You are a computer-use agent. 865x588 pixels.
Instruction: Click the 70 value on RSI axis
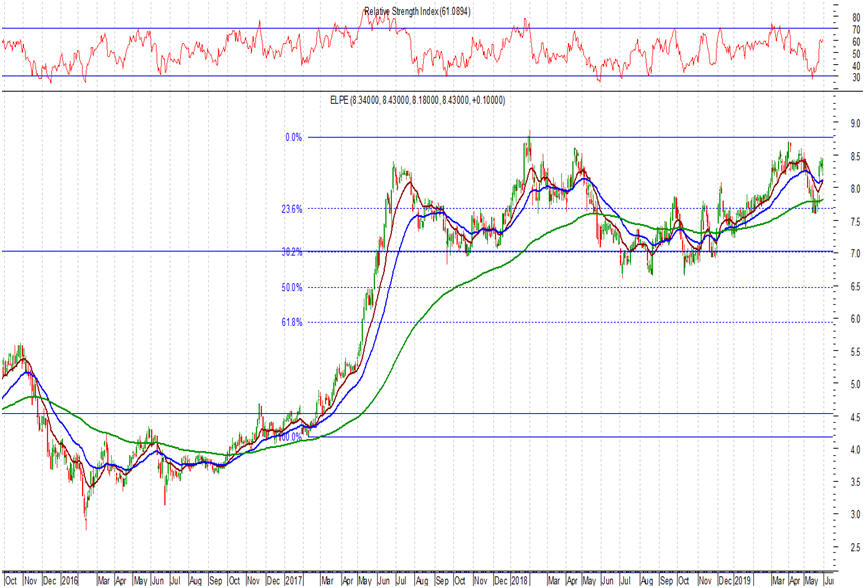pyautogui.click(x=856, y=29)
